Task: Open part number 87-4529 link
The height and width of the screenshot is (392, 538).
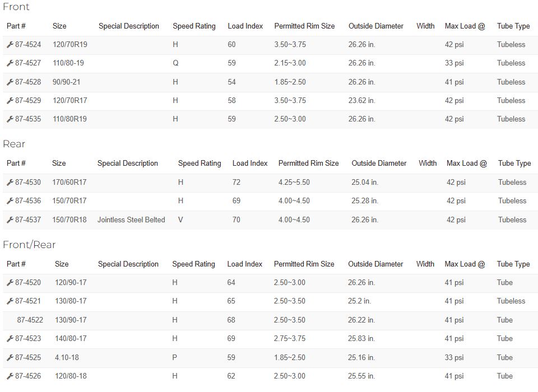Action: (28, 100)
